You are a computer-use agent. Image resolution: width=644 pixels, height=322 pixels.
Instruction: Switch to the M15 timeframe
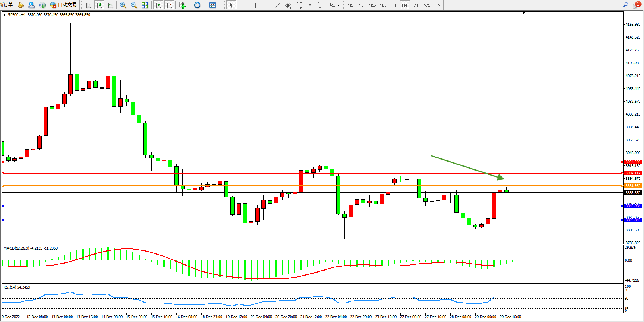coord(372,5)
